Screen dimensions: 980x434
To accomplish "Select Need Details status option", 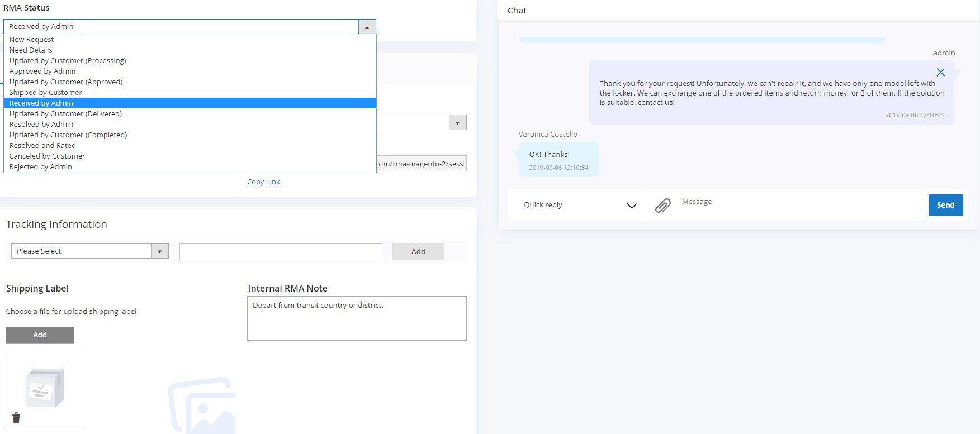I will click(190, 50).
